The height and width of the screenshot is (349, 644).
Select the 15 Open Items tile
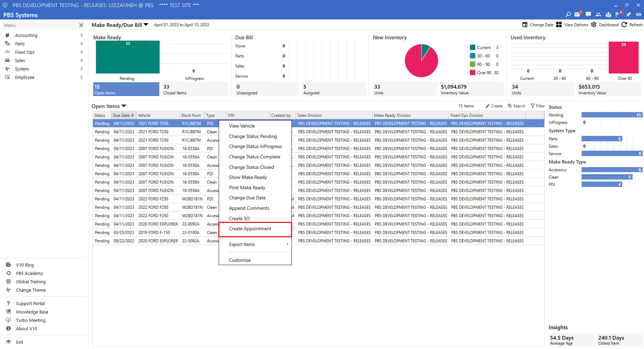point(126,89)
